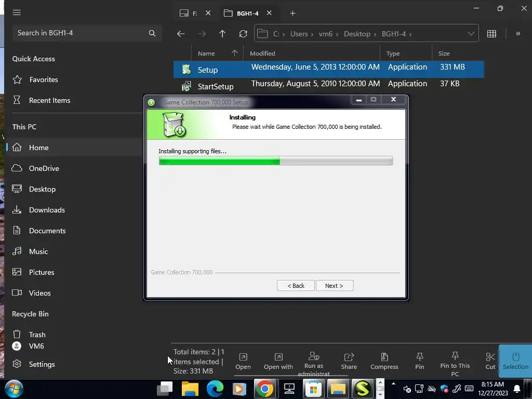Click the installer progress bar

point(275,161)
